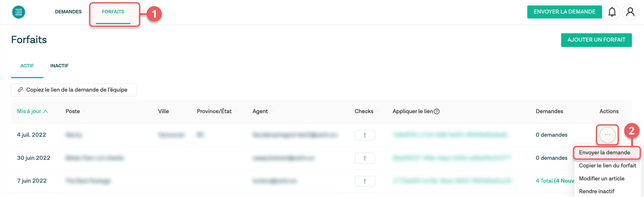Open the user profile icon

[x=630, y=12]
